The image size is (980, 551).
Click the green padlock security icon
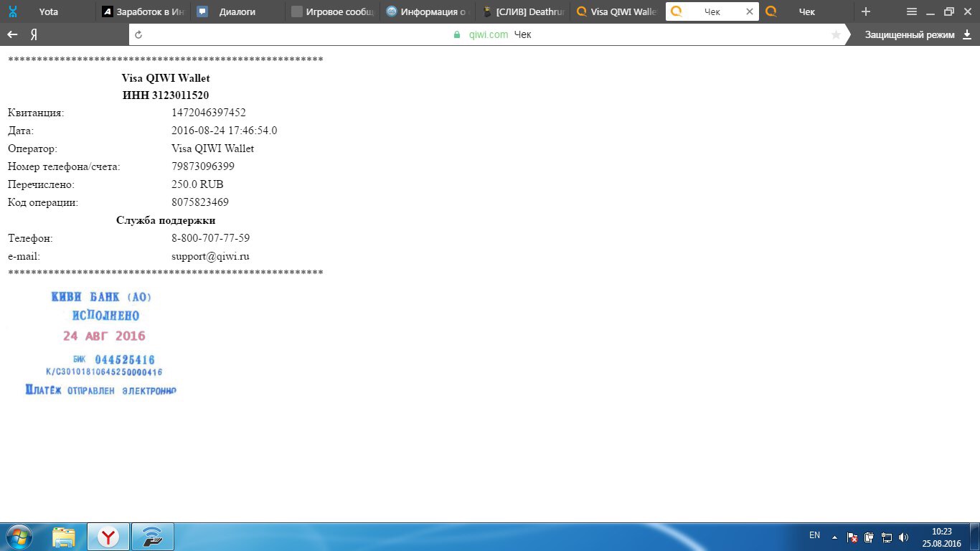(456, 34)
